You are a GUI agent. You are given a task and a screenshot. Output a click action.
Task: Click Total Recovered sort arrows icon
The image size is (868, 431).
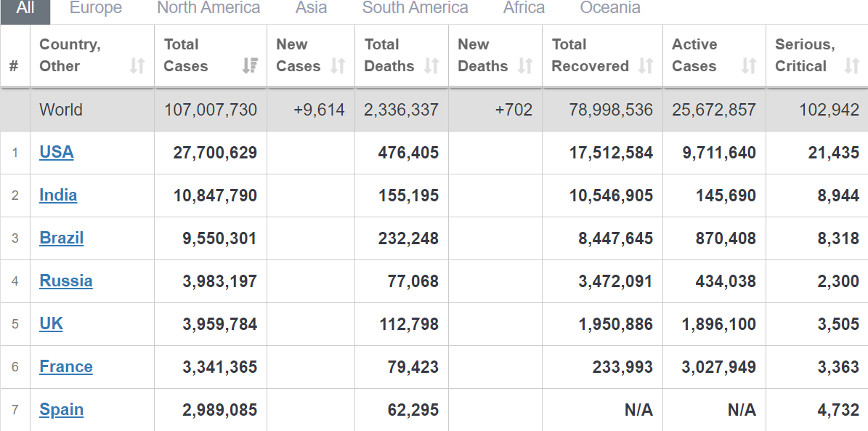click(x=646, y=66)
